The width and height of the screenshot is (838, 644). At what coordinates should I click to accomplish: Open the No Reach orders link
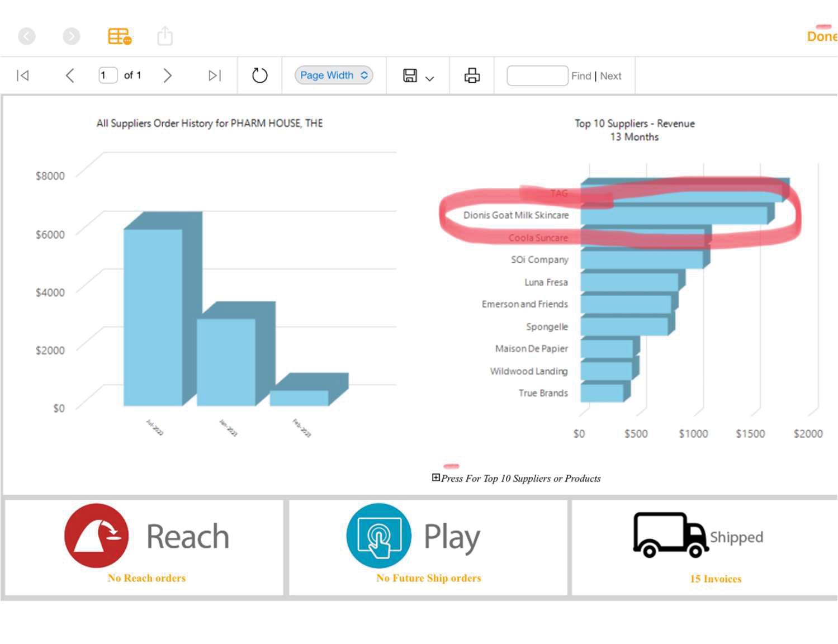146,578
